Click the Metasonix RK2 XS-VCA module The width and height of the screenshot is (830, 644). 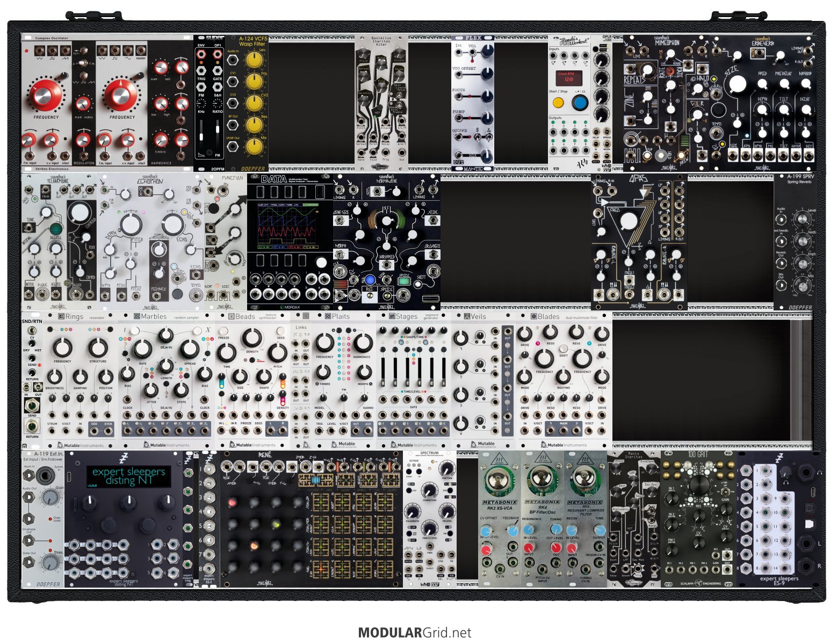[x=500, y=519]
